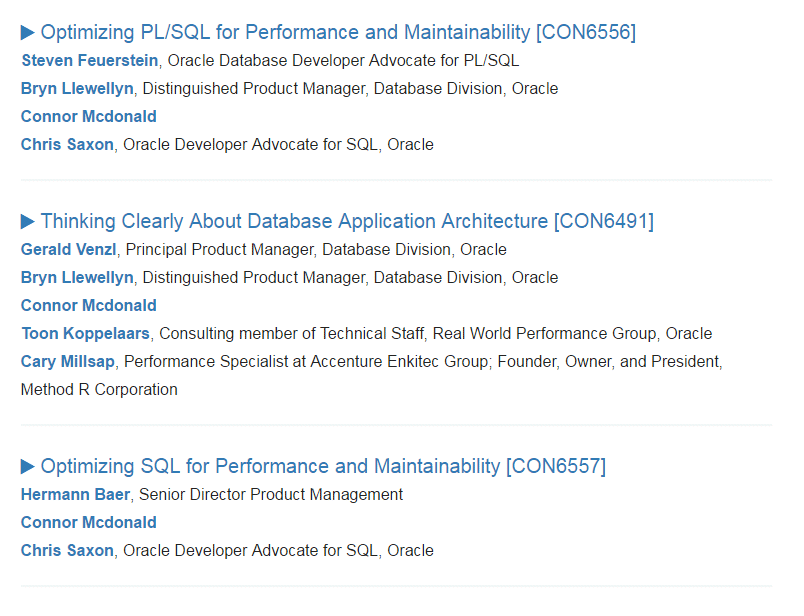View Cary Millsap's speaker link
Screen dimensions: 804x616
click(x=68, y=362)
